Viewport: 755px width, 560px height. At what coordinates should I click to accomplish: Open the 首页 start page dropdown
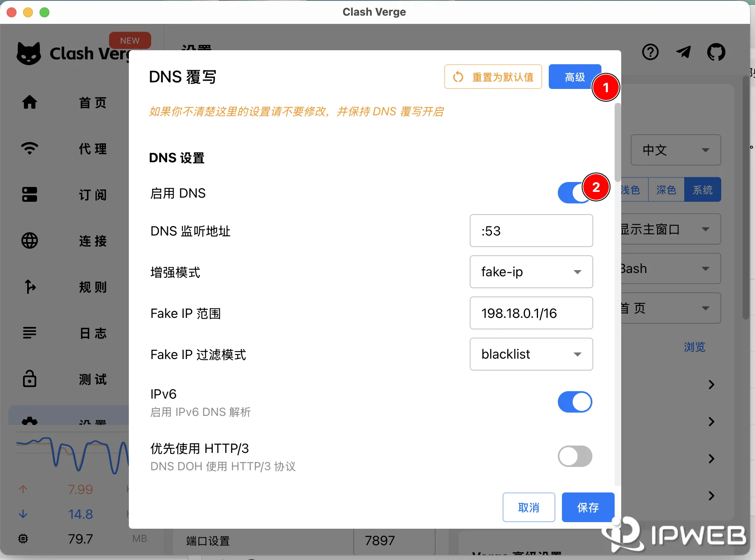pos(671,308)
